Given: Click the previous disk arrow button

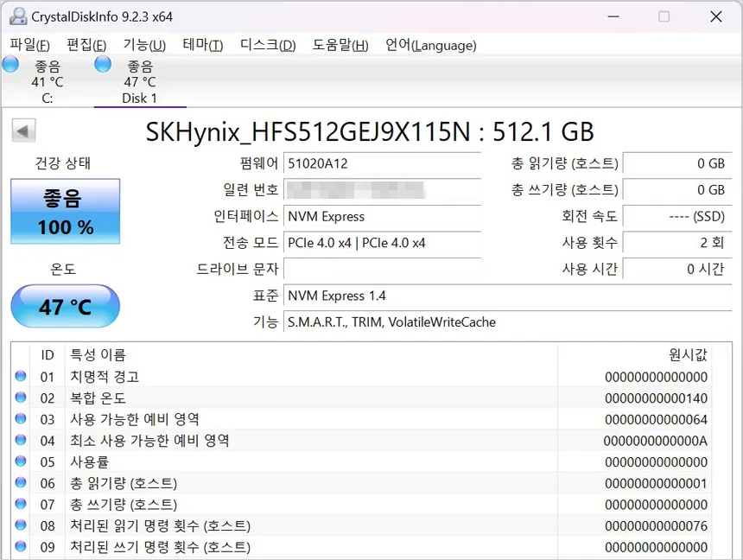Looking at the screenshot, I should 23,131.
